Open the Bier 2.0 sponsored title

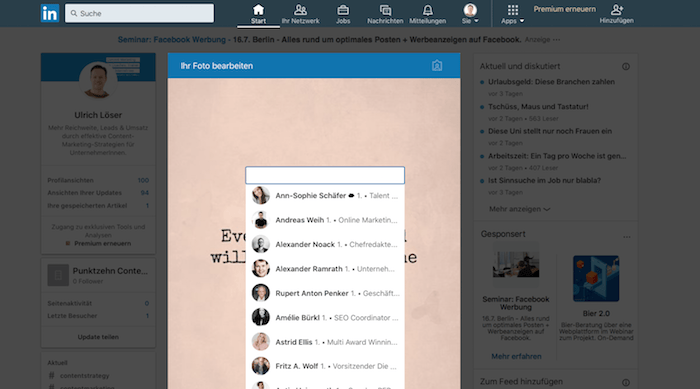(x=596, y=314)
